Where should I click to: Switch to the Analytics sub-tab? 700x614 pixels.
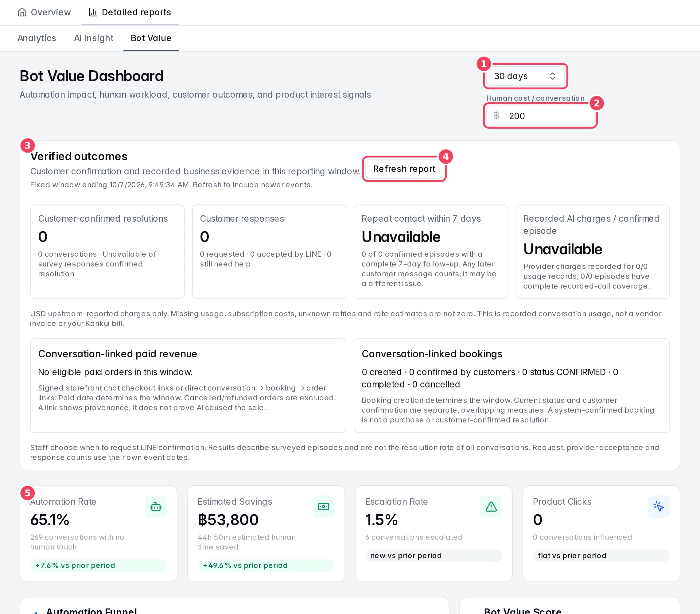[x=37, y=38]
